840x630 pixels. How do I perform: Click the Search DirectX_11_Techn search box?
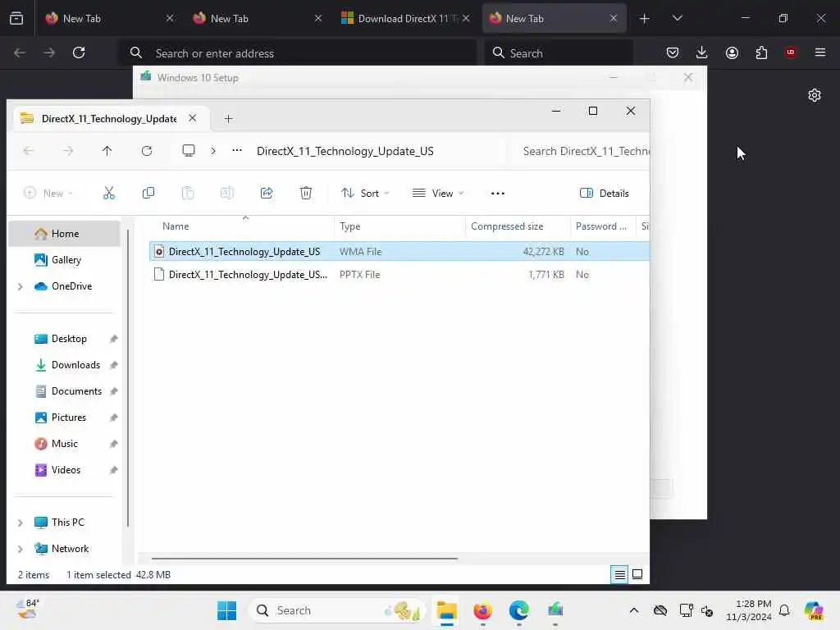580,151
